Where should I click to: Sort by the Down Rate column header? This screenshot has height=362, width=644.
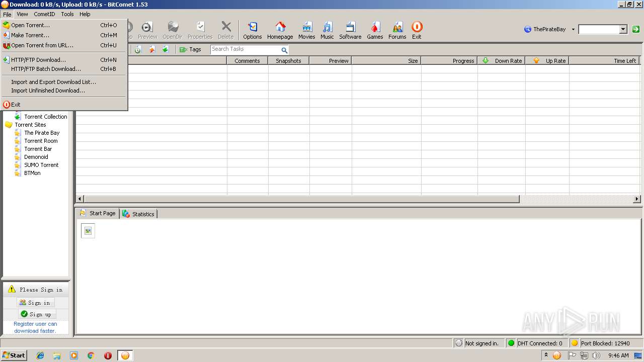(x=501, y=61)
